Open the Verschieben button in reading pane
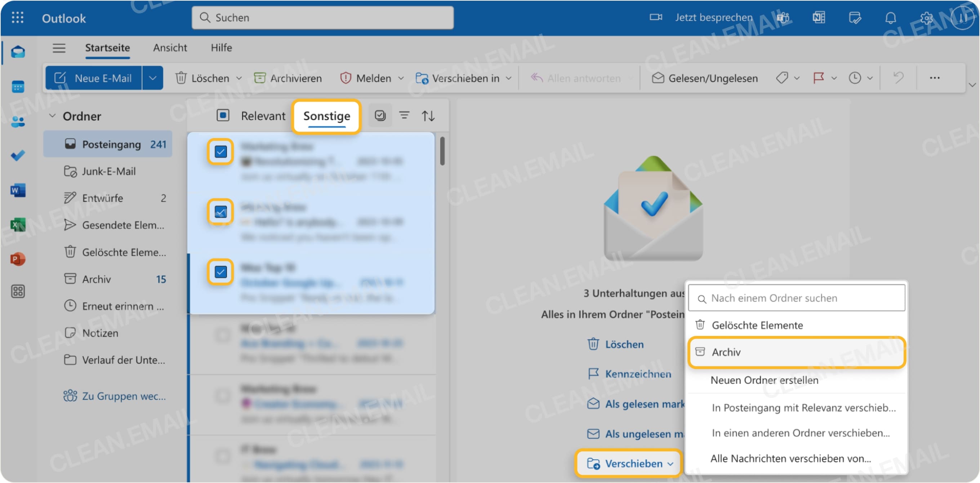Viewport: 980px width, 483px height. pos(629,464)
